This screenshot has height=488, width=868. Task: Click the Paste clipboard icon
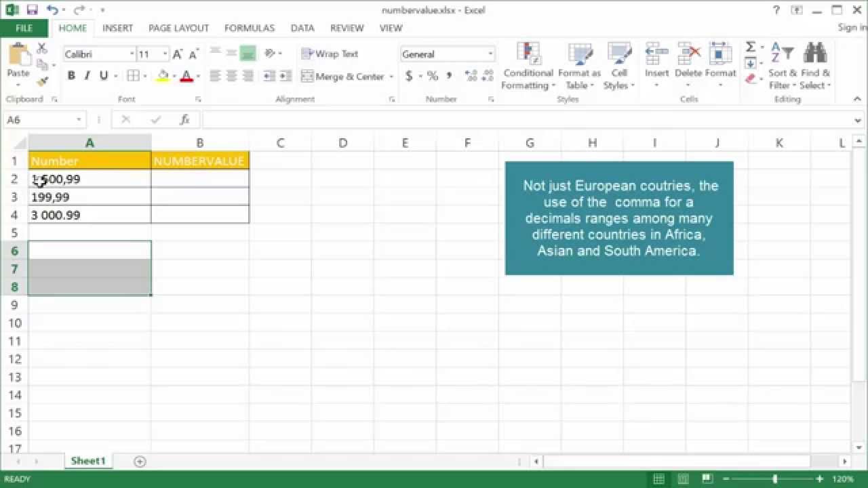click(19, 56)
